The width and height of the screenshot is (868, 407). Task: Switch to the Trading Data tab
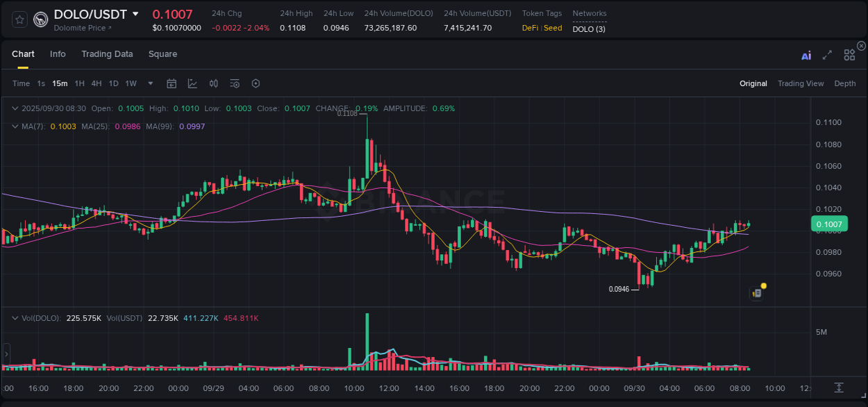[107, 54]
